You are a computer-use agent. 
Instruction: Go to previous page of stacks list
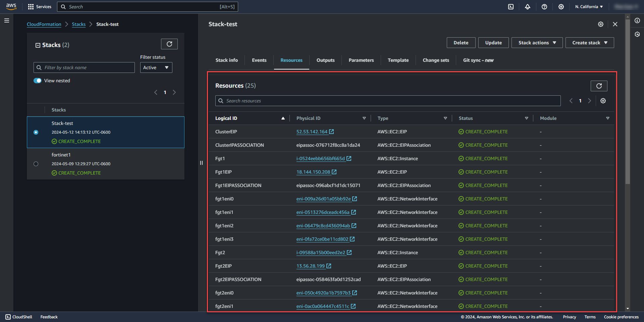point(156,92)
